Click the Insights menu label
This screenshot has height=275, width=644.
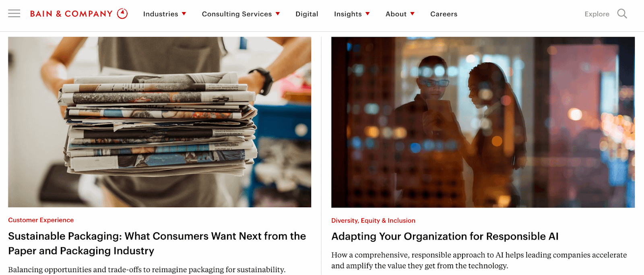click(x=348, y=14)
